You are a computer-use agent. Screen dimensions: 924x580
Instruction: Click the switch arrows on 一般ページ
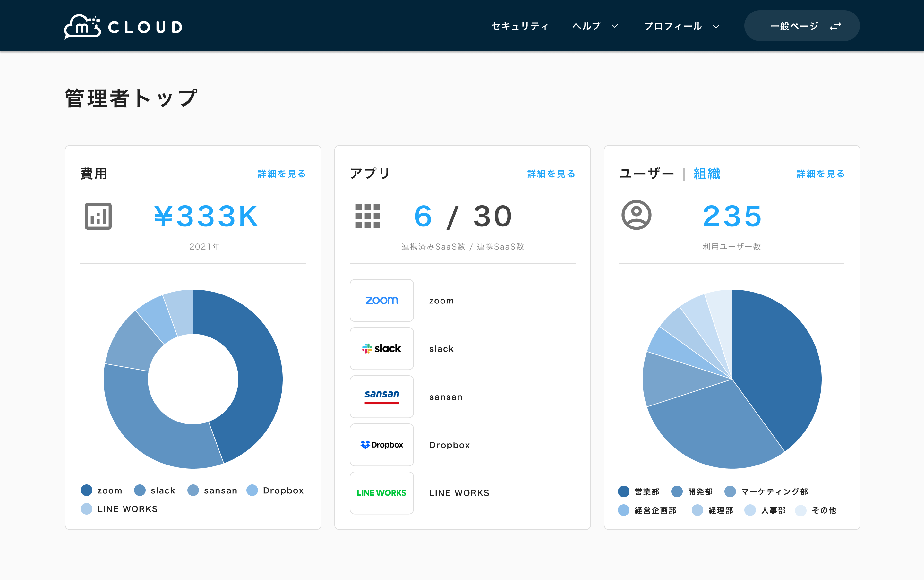tap(835, 26)
